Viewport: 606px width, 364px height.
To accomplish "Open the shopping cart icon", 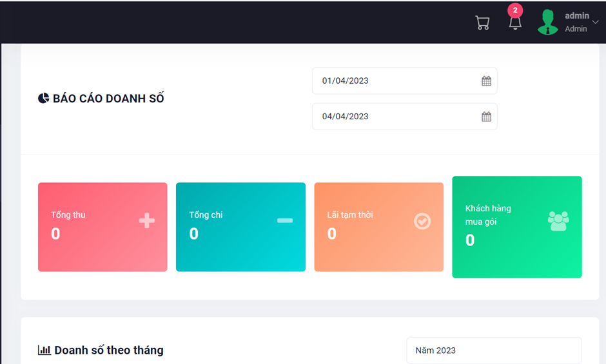I will coord(482,23).
